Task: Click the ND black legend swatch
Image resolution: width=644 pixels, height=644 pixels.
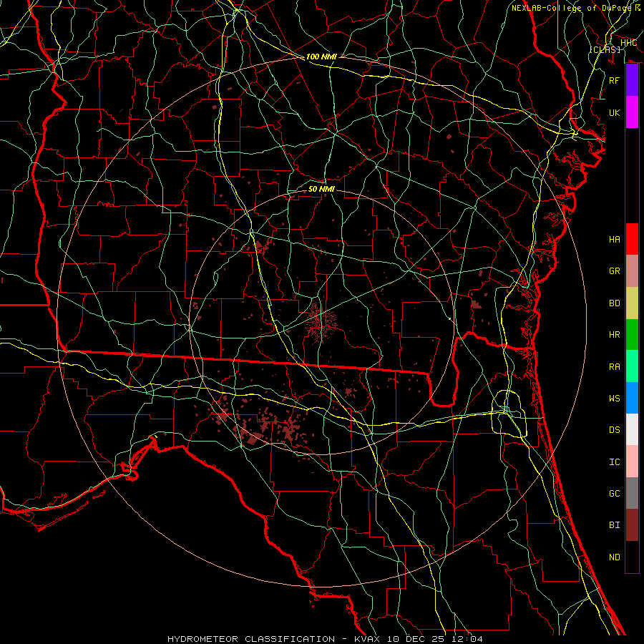Action: pyautogui.click(x=632, y=557)
